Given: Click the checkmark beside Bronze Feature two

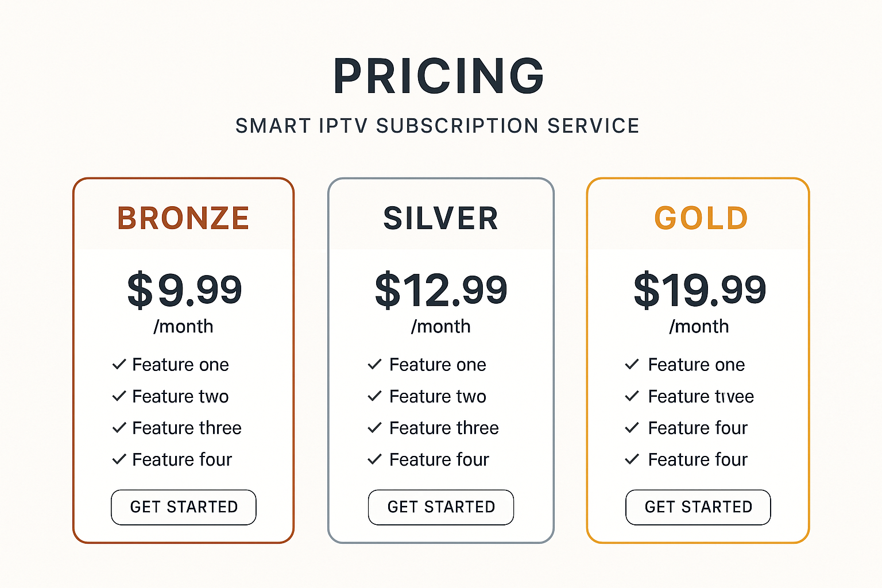Looking at the screenshot, I should click(x=119, y=396).
